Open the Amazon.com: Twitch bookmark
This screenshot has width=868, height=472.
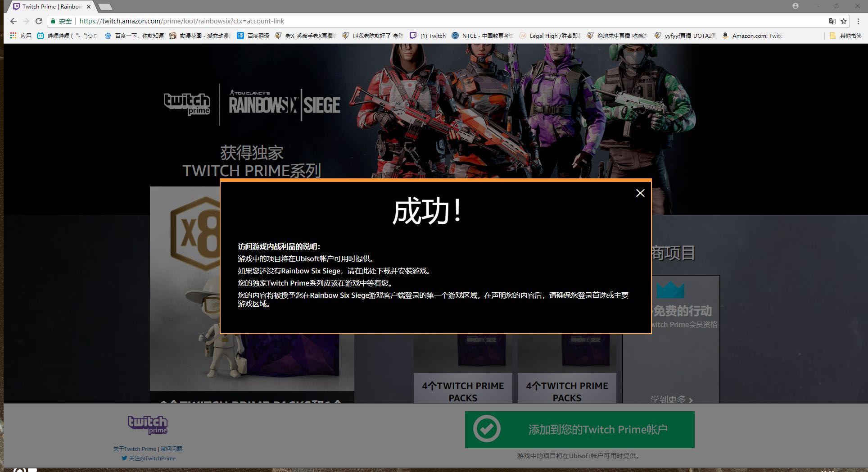[752, 36]
